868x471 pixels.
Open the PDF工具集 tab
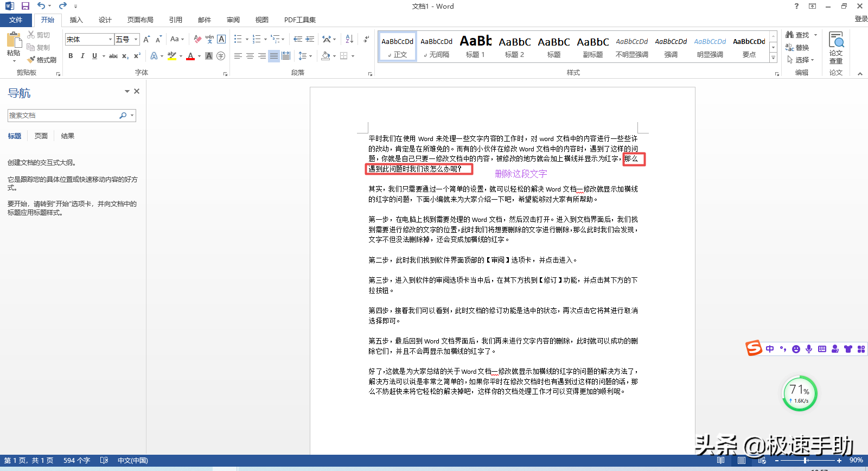click(300, 20)
